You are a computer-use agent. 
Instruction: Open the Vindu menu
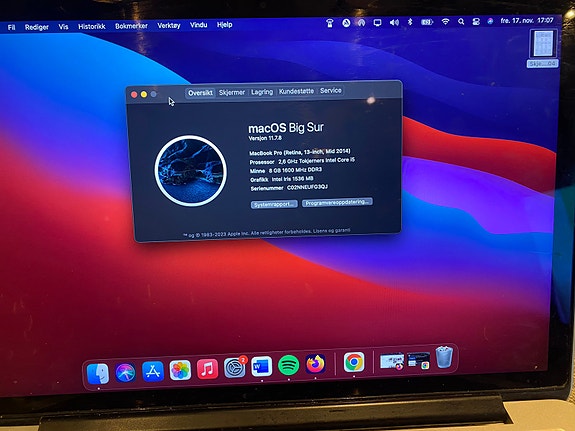coord(198,25)
